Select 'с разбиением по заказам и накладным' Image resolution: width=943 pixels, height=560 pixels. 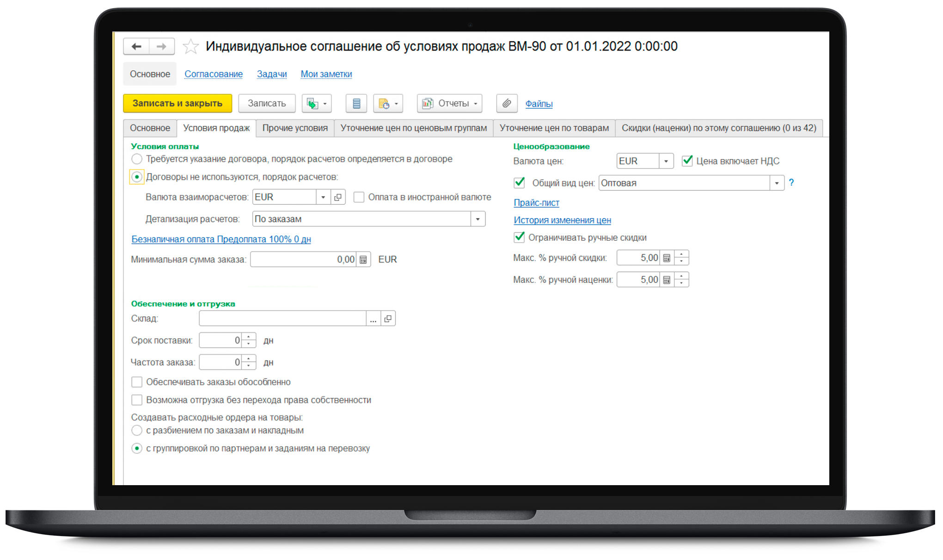[x=137, y=431]
